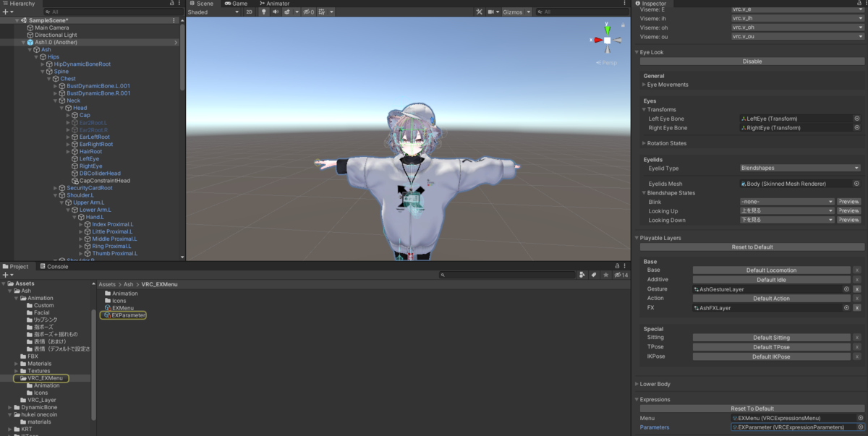The height and width of the screenshot is (436, 868).
Task: Click orientation gizmo red X axis cone
Action: (597, 40)
